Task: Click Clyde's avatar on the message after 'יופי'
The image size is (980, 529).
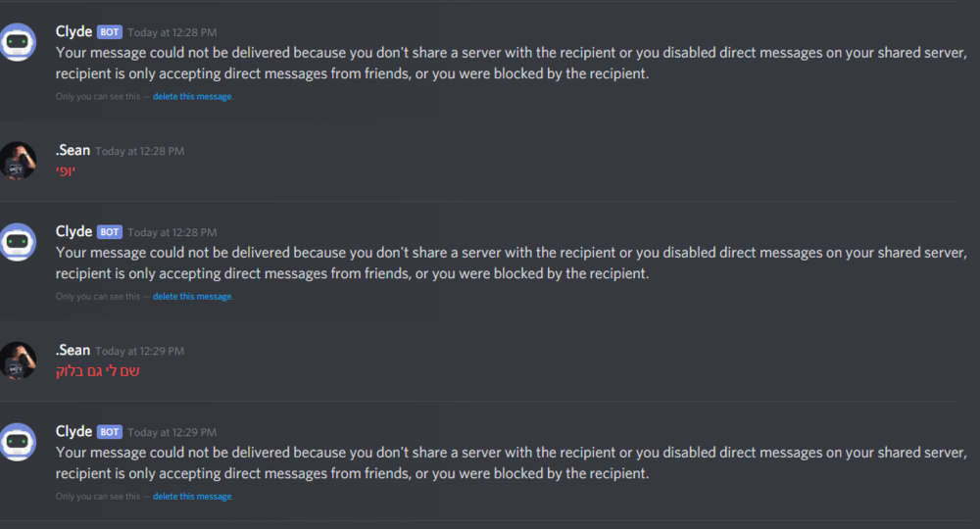Action: pyautogui.click(x=18, y=242)
